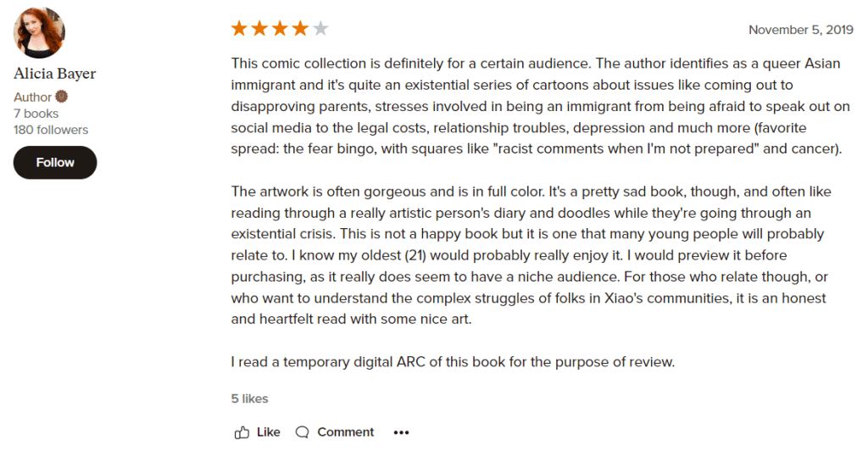Screen dimensions: 868x457
Task: Click Alicia Bayer's profile photo
Action: [x=39, y=33]
